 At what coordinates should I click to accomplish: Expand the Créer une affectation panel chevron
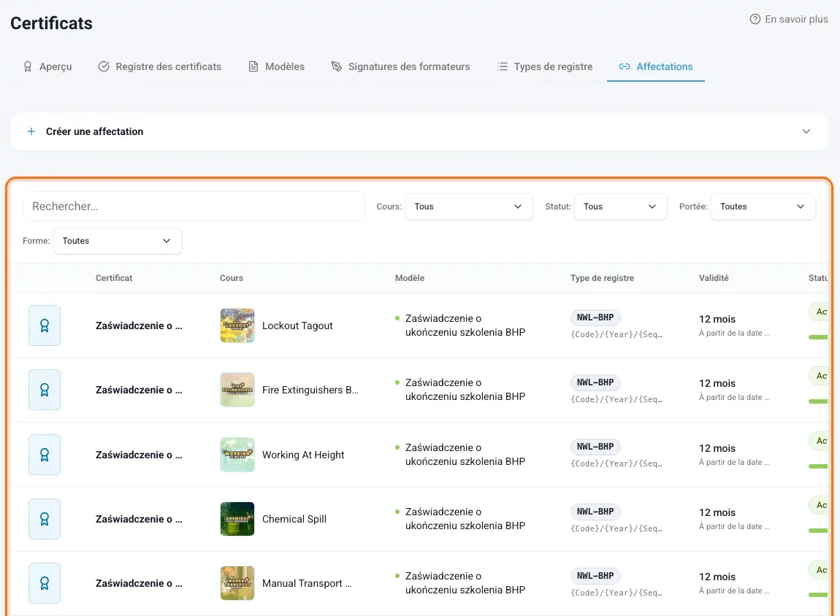(x=806, y=131)
